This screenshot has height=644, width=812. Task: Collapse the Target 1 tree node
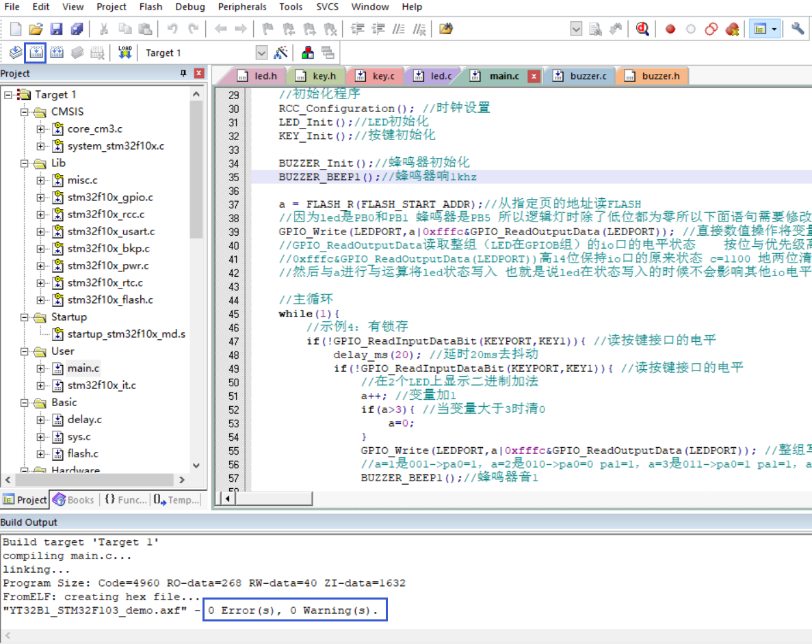[8, 95]
